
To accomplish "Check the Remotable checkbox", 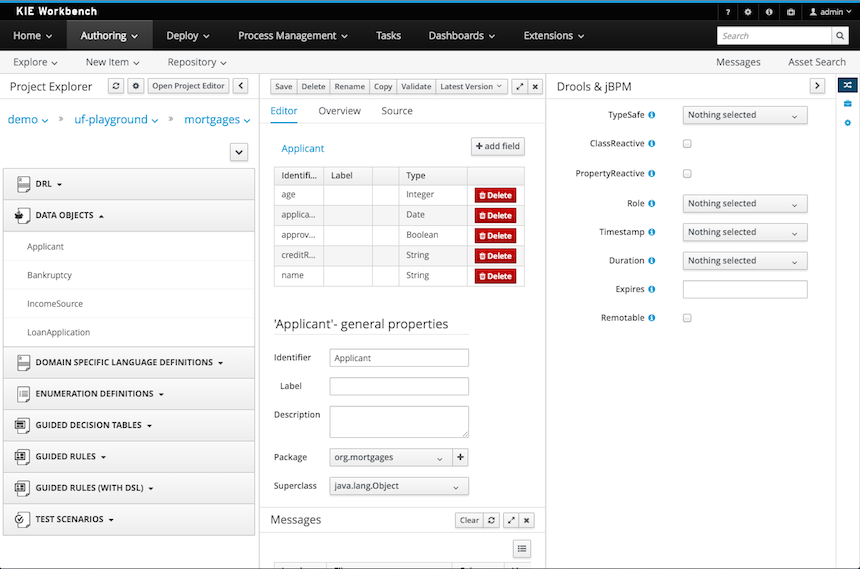I will 687,318.
